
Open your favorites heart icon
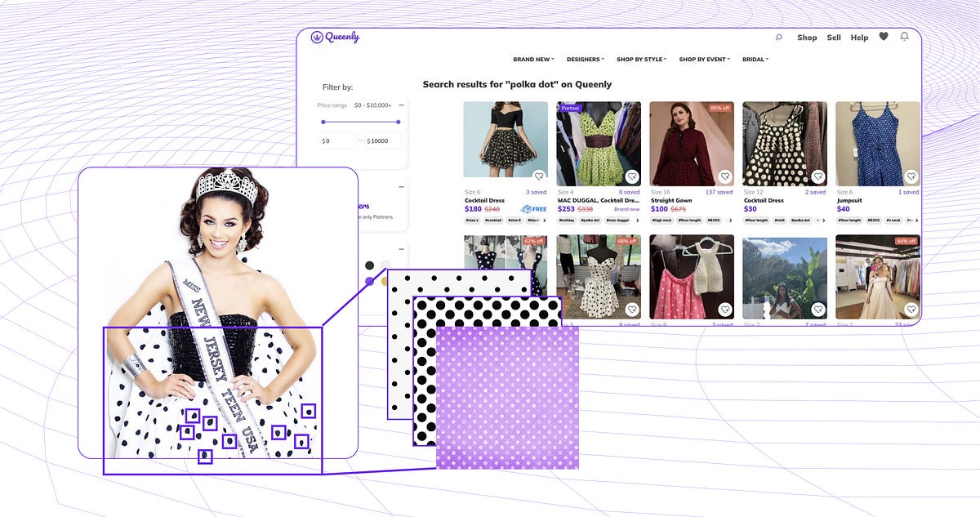pos(884,37)
